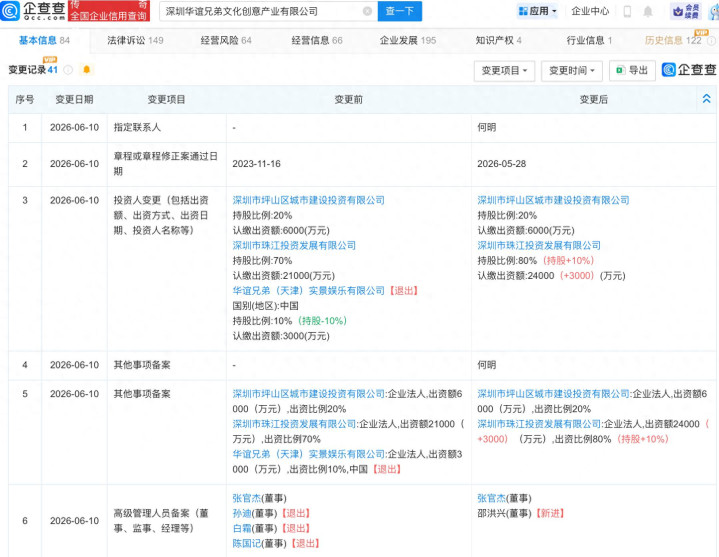Click the info icon next to 历史信息
The height and width of the screenshot is (557, 719).
(711, 41)
